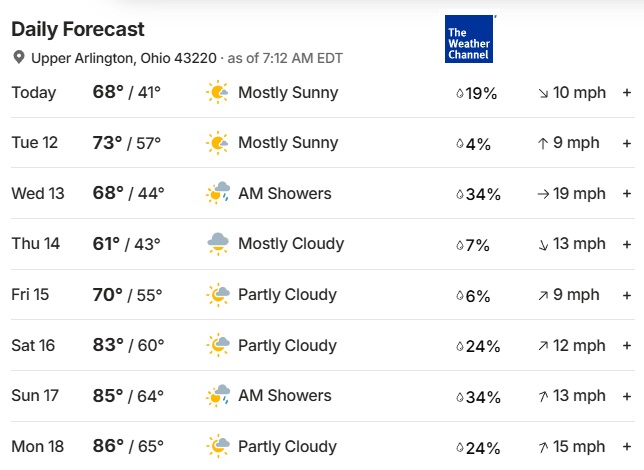Click Fri 15 Partly Cloudy icon

(x=218, y=295)
